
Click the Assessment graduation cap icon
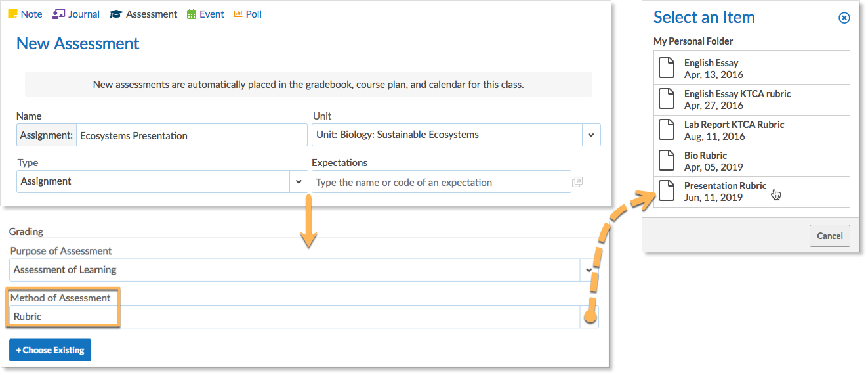pyautogui.click(x=115, y=14)
